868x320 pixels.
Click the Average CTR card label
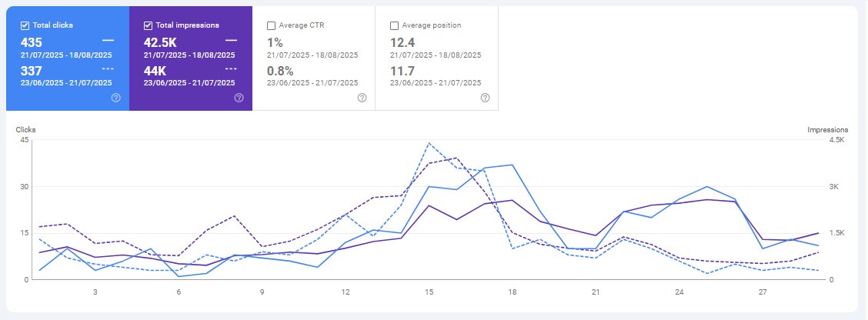302,25
